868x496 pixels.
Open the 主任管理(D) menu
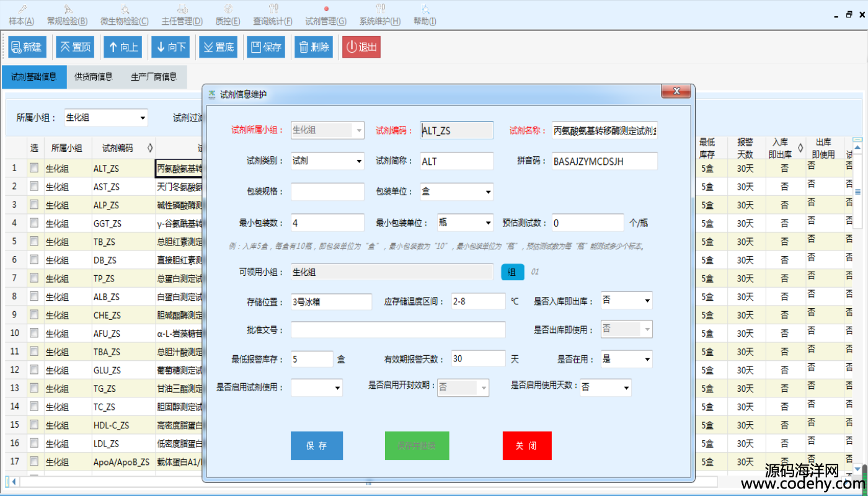pyautogui.click(x=182, y=15)
